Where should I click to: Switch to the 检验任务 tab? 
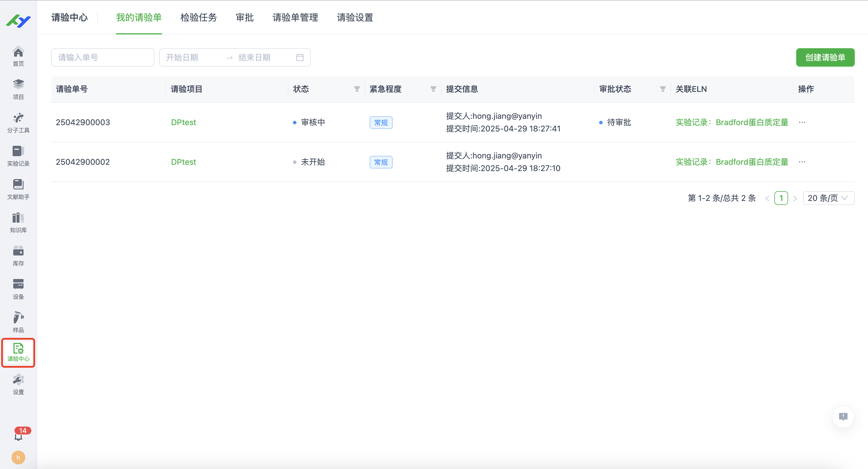[198, 18]
